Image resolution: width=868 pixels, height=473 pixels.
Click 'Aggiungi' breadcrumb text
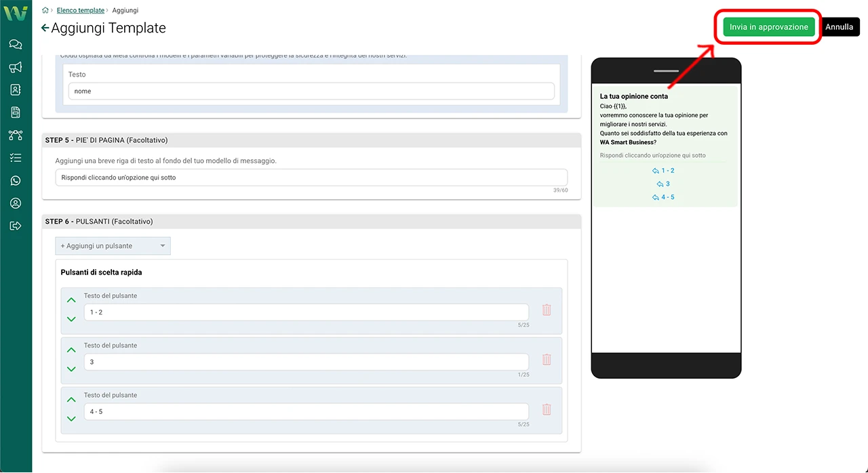point(125,10)
